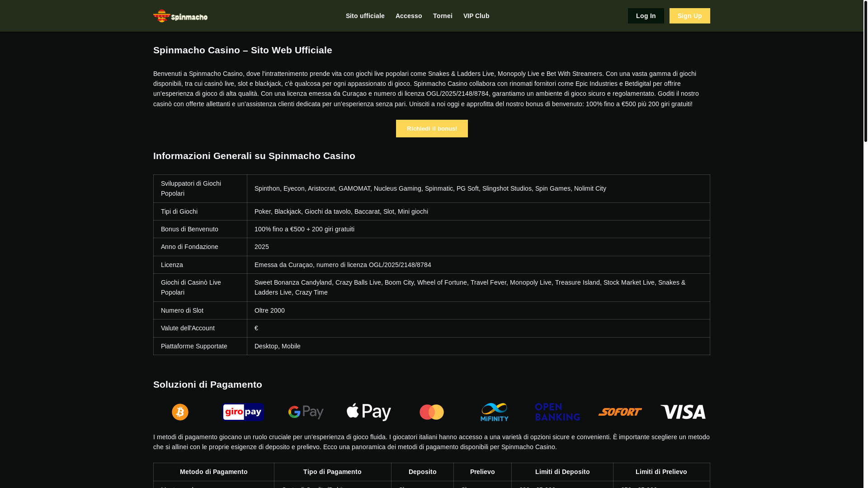Click the Sofort logo
Screen dimensions: 868x488
(x=620, y=412)
